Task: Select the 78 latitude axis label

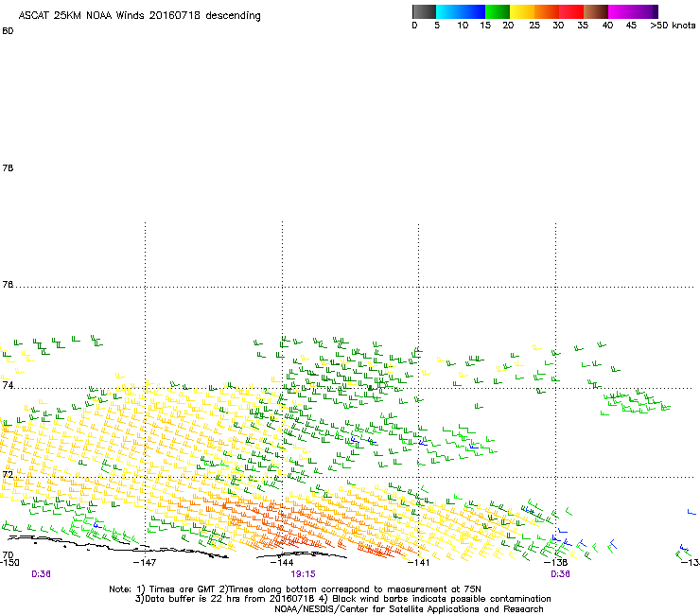Action: coord(8,167)
